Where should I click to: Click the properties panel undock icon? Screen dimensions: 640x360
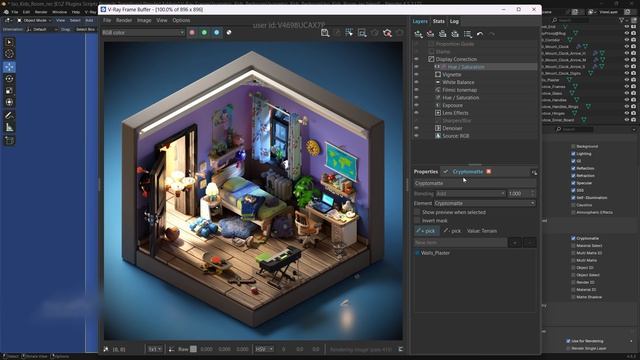point(534,172)
